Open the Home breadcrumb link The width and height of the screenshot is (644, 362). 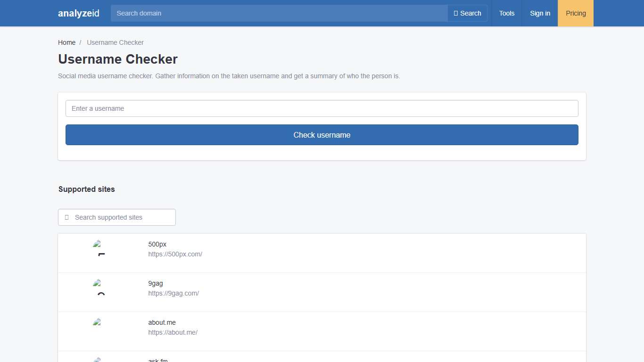66,42
